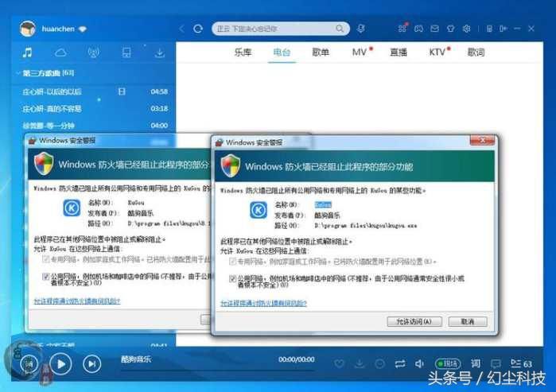Open the comments bubble icon in player bar

click(x=496, y=363)
